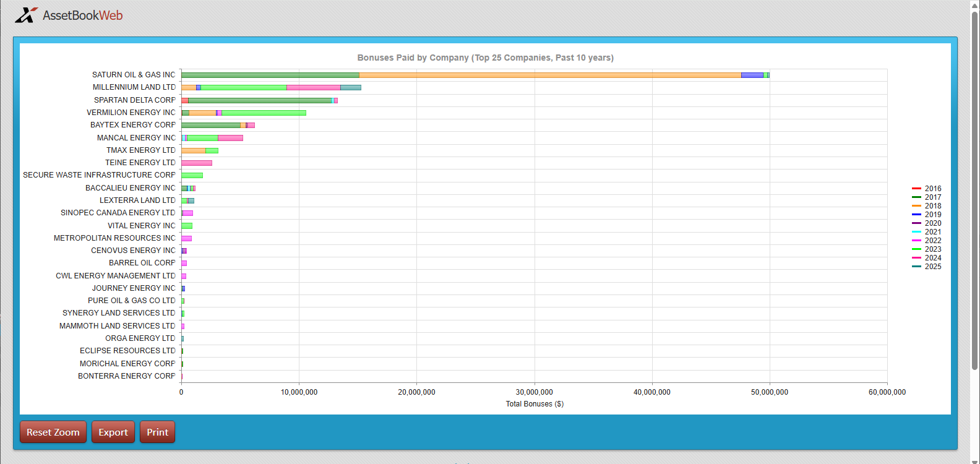Click the Print button
Viewport: 980px width, 464px height.
click(x=157, y=432)
